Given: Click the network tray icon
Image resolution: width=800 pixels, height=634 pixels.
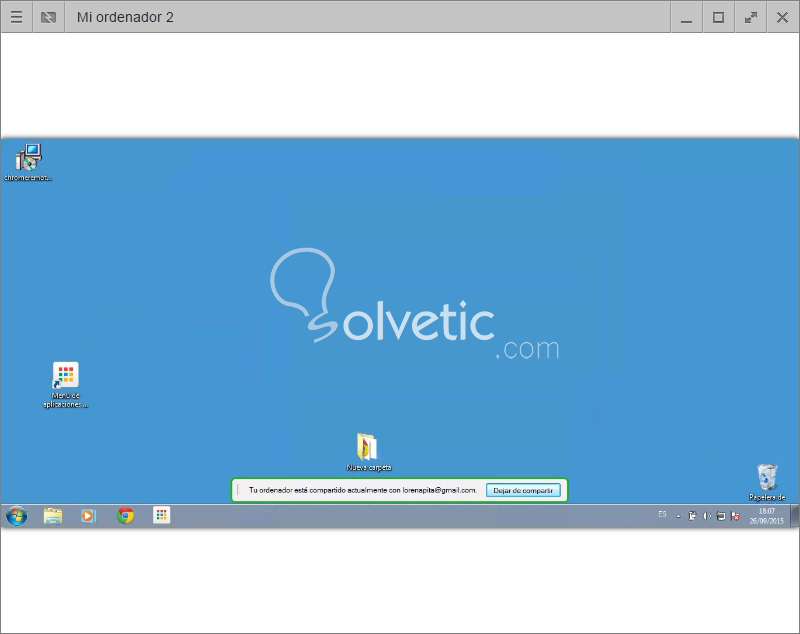Looking at the screenshot, I should (720, 516).
